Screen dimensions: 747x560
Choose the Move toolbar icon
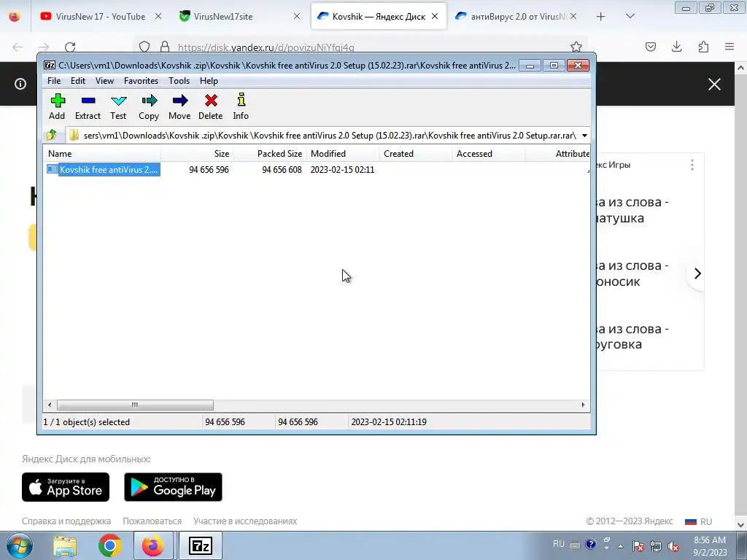click(x=179, y=107)
